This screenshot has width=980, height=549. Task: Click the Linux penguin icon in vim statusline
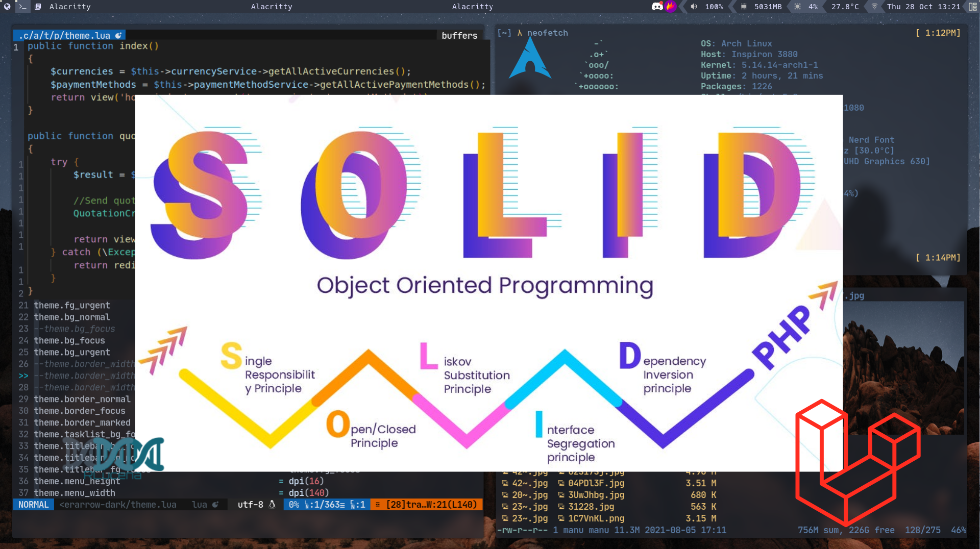point(272,505)
